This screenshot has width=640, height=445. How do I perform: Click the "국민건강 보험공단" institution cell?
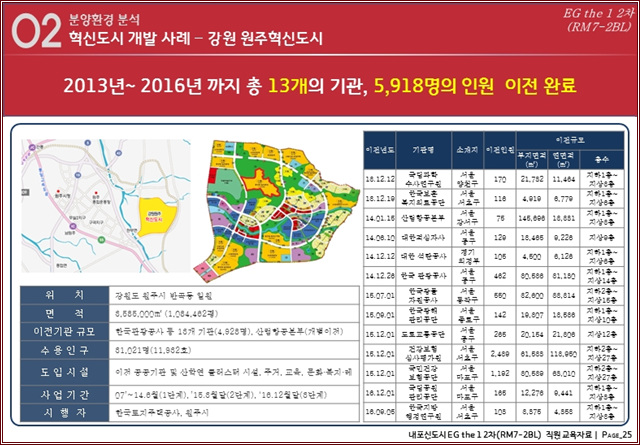[x=423, y=374]
